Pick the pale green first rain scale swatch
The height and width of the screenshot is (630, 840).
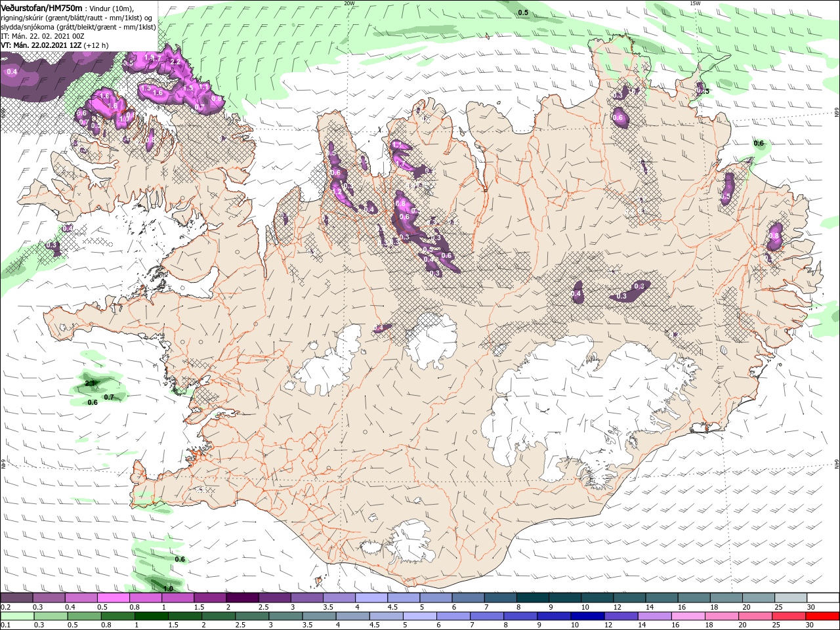click(x=17, y=616)
